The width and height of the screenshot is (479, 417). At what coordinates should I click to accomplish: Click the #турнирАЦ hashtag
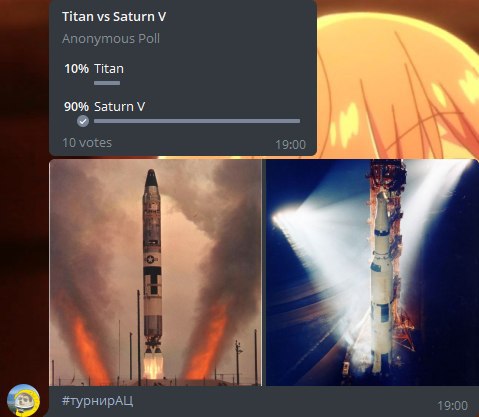tap(97, 401)
